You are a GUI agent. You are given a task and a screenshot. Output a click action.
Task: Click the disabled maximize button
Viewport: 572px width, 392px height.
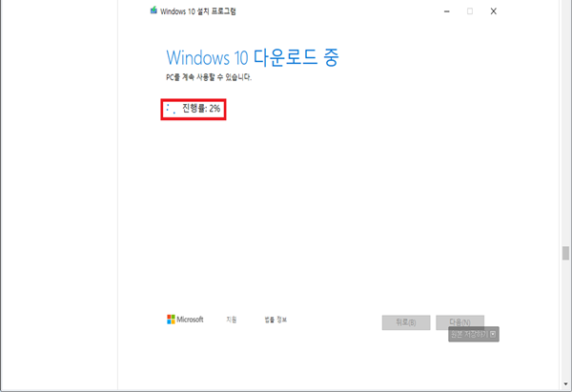click(x=470, y=11)
